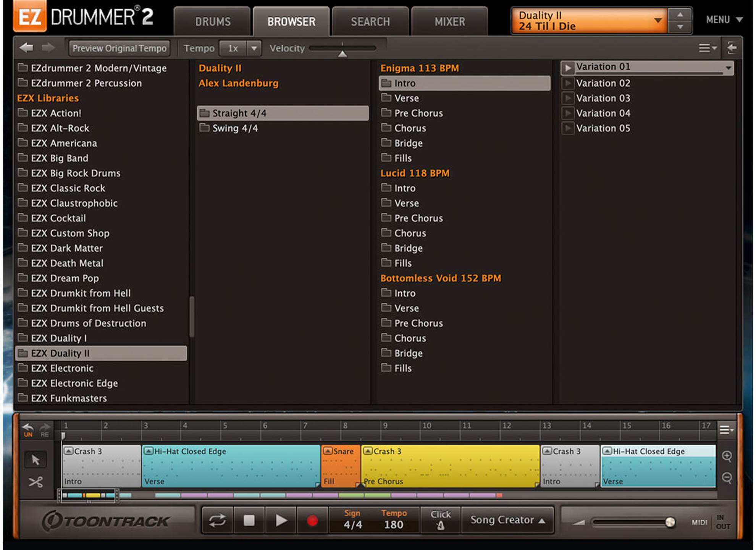756x550 pixels.
Task: Click the undo arrow icon
Action: (28, 429)
